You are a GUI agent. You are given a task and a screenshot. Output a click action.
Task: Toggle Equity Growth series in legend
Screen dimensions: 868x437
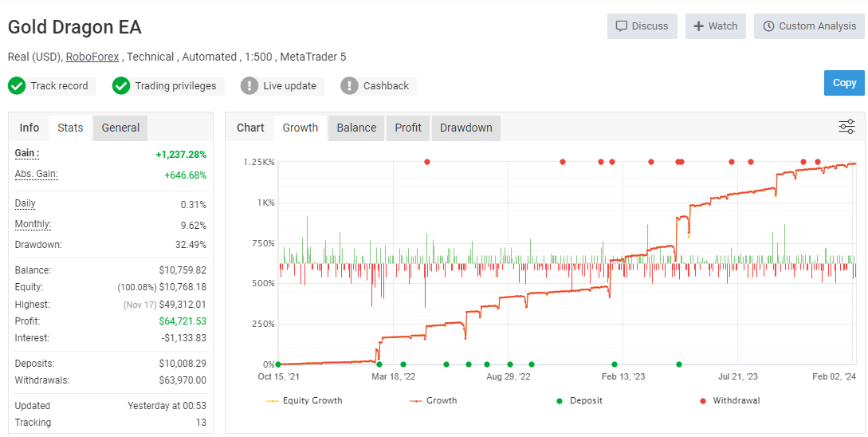pyautogui.click(x=304, y=400)
